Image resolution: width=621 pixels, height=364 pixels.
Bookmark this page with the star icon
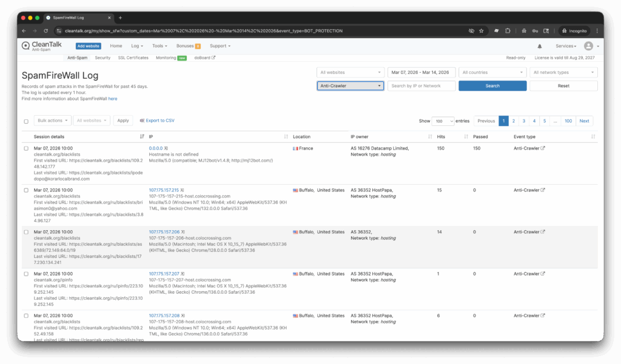pyautogui.click(x=481, y=30)
